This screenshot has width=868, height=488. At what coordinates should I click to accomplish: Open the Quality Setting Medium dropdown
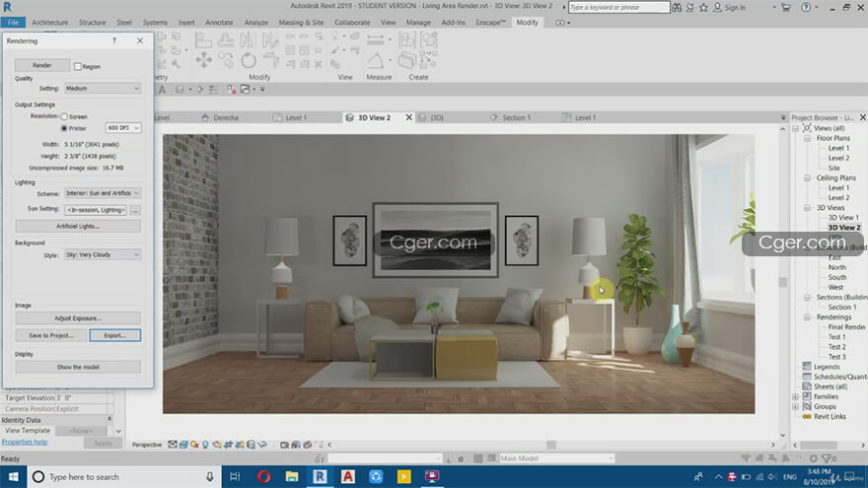(x=103, y=89)
